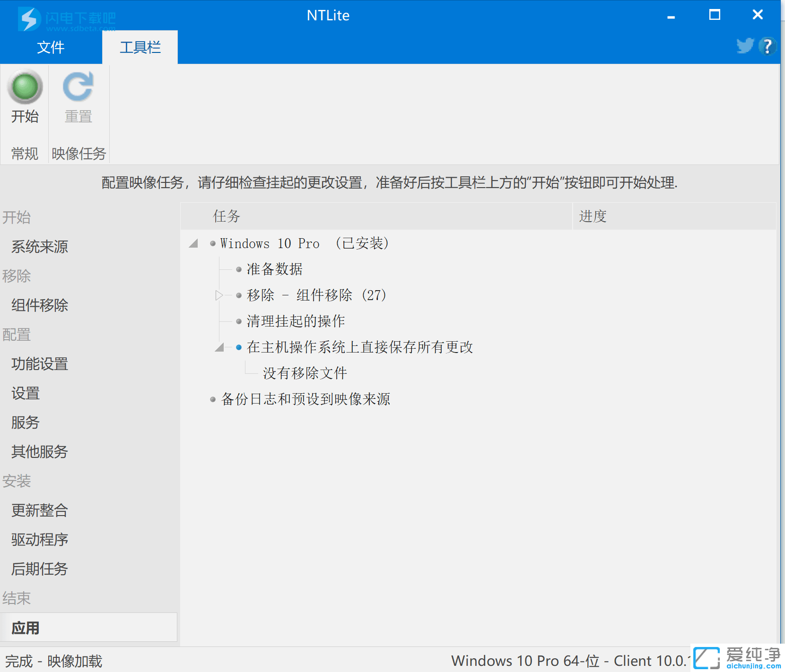Toggle the 备份日志和预设到映像来源 task indicator
This screenshot has height=672, width=785.
coord(212,399)
